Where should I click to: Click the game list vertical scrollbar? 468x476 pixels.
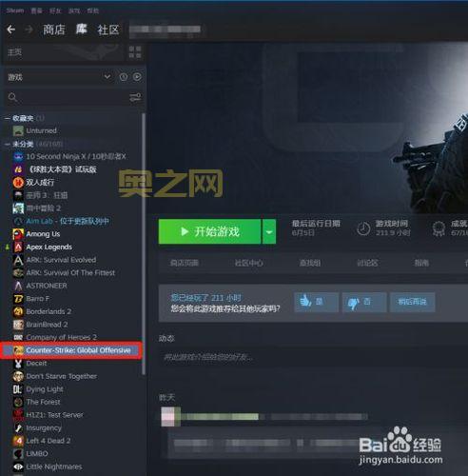[x=144, y=245]
